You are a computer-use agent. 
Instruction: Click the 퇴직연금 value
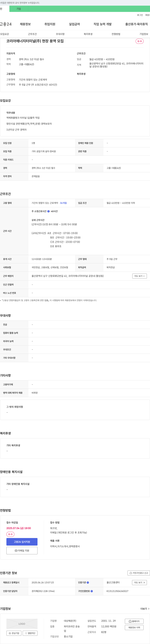tap(111, 267)
